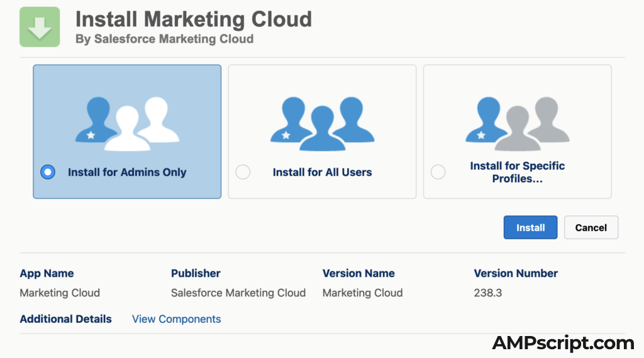Select the Install for Admins Only radio button
Screen dimensions: 644x358
pyautogui.click(x=48, y=172)
